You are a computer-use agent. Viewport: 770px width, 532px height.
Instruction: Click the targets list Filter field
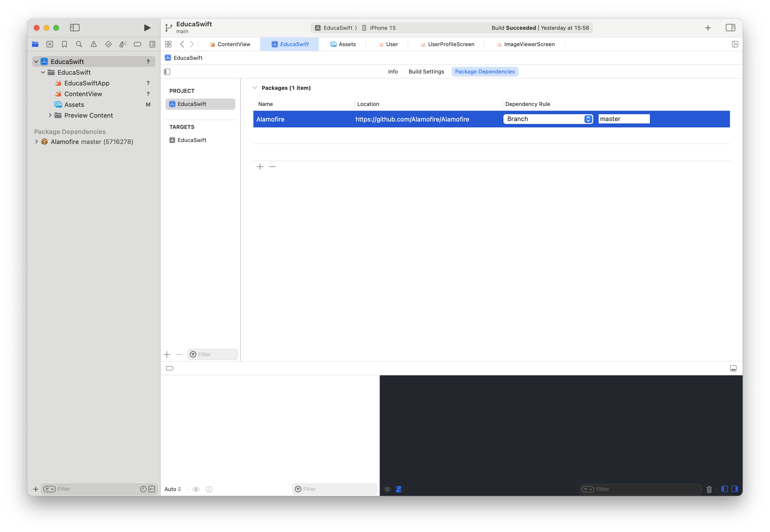click(212, 354)
